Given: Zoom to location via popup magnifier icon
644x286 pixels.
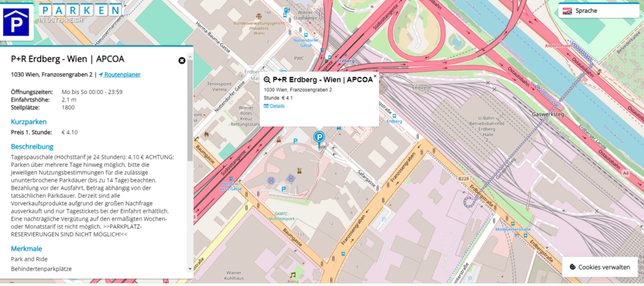Looking at the screenshot, I should pyautogui.click(x=267, y=80).
